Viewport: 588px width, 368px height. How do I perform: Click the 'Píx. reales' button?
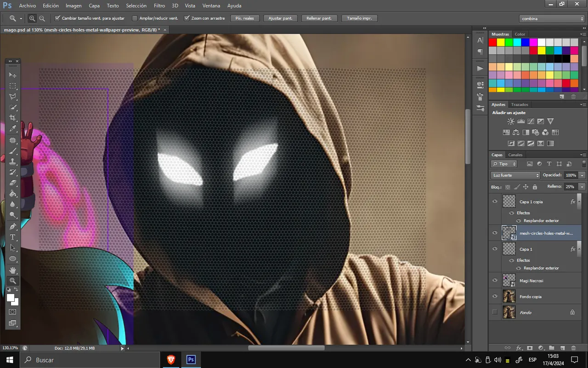pos(245,18)
